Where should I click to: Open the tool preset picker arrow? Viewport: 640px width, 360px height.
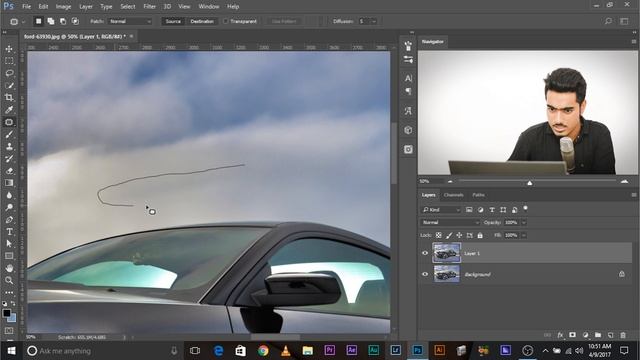pyautogui.click(x=23, y=22)
